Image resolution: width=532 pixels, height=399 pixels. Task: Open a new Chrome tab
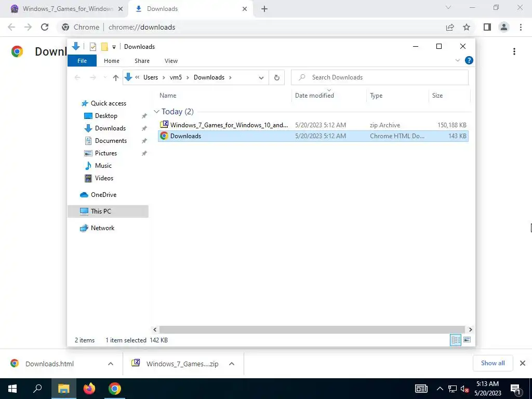coord(264,9)
